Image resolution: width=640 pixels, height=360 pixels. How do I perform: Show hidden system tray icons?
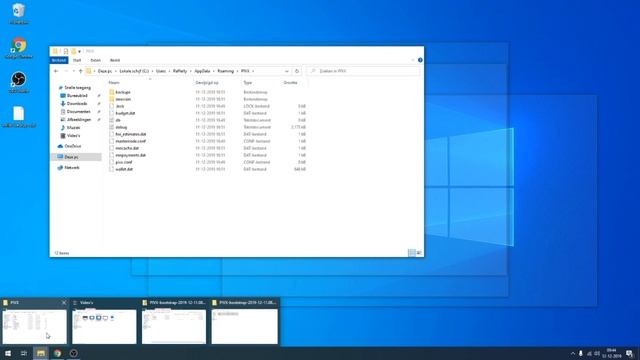[x=573, y=353]
